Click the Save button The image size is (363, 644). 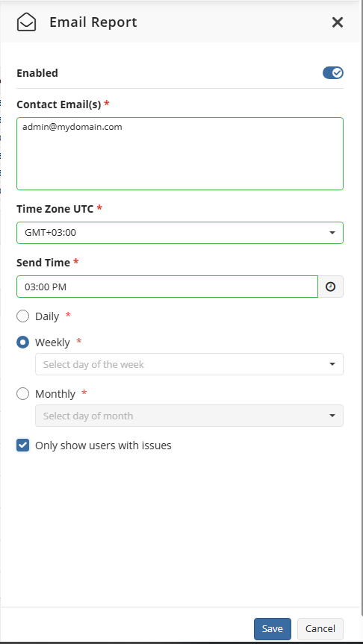(272, 629)
